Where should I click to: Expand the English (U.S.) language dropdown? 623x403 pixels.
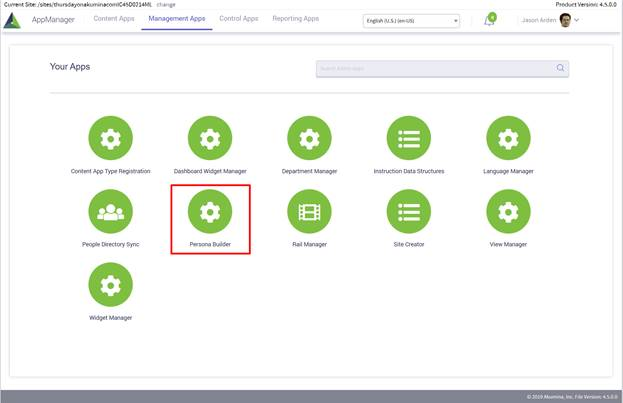coord(412,20)
